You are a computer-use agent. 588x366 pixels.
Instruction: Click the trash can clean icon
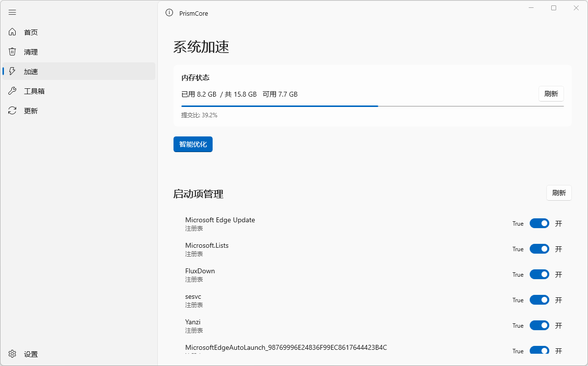pos(13,52)
